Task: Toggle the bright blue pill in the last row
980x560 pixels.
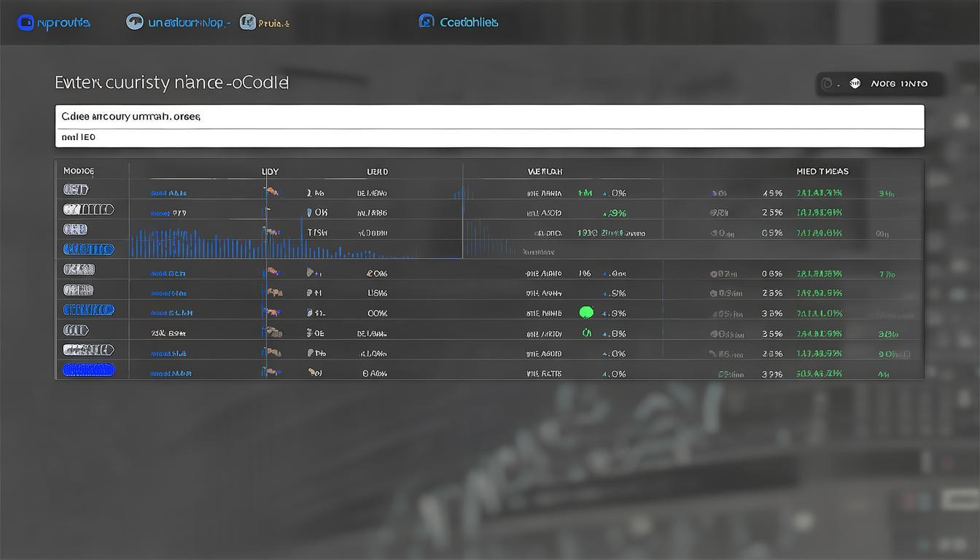Action: 89,370
